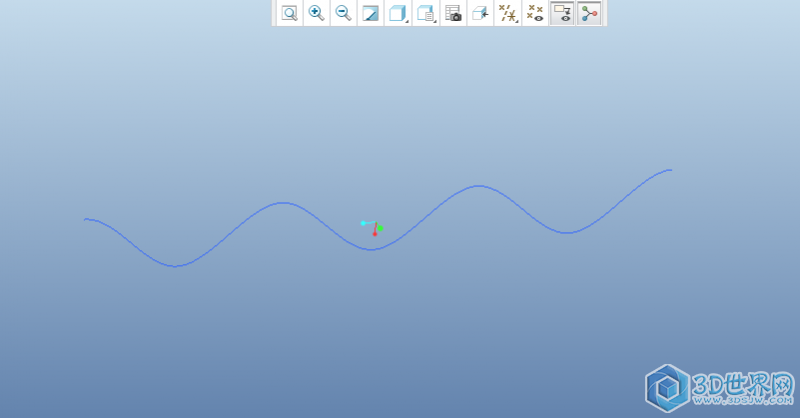Expand the Saved Orientations list

pos(426,13)
